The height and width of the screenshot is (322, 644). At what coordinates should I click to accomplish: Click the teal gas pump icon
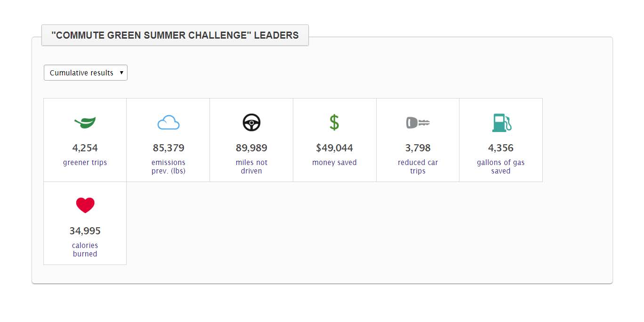click(501, 123)
